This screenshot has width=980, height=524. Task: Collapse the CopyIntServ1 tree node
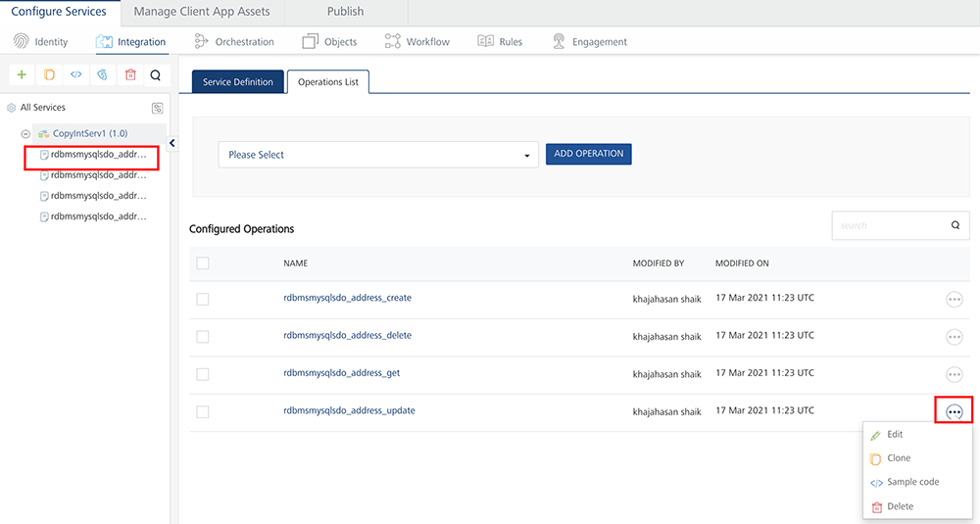pos(25,133)
